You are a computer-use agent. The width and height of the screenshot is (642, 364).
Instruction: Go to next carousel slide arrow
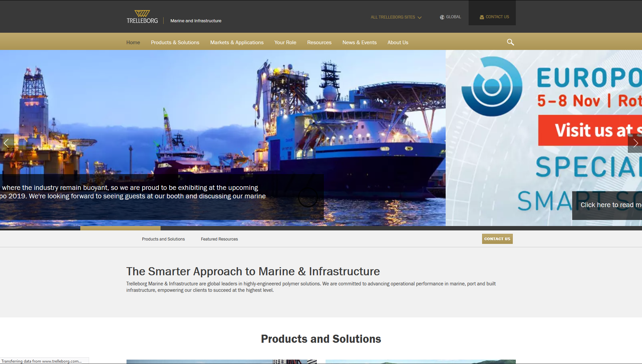tap(635, 143)
